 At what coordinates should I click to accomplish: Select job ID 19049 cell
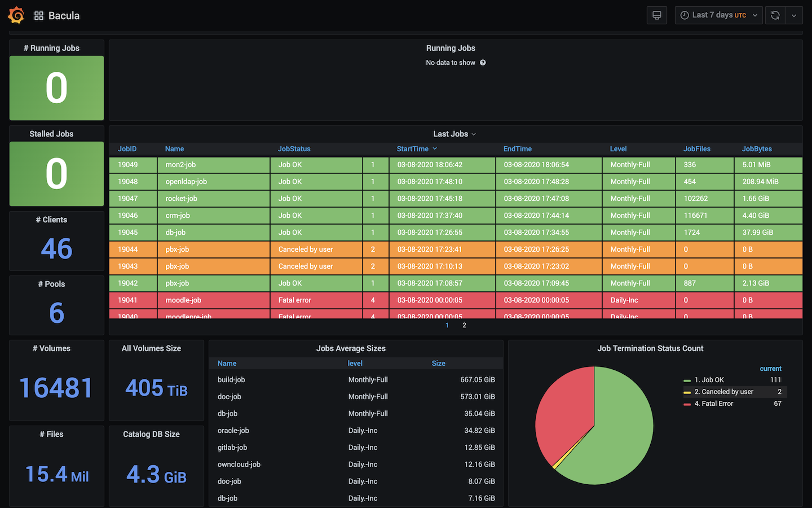tap(133, 165)
